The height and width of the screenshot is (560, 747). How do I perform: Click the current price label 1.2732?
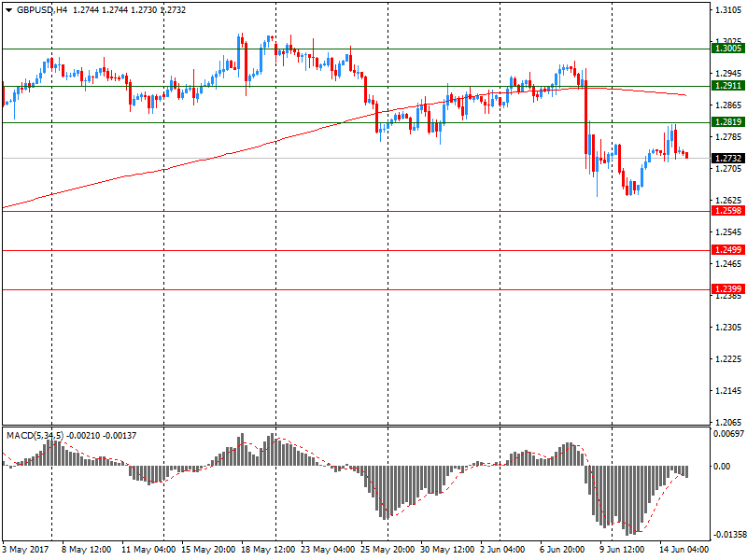(x=728, y=158)
